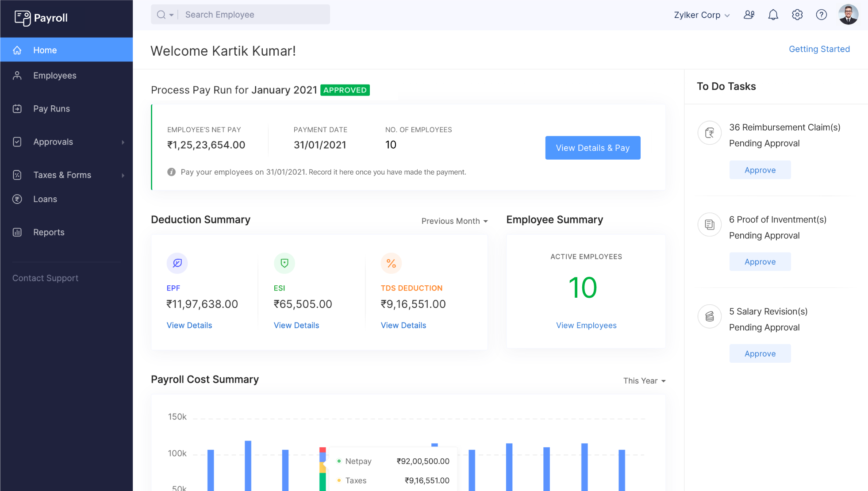The width and height of the screenshot is (868, 491).
Task: Click View Employees in Employee Summary
Action: [x=586, y=325]
